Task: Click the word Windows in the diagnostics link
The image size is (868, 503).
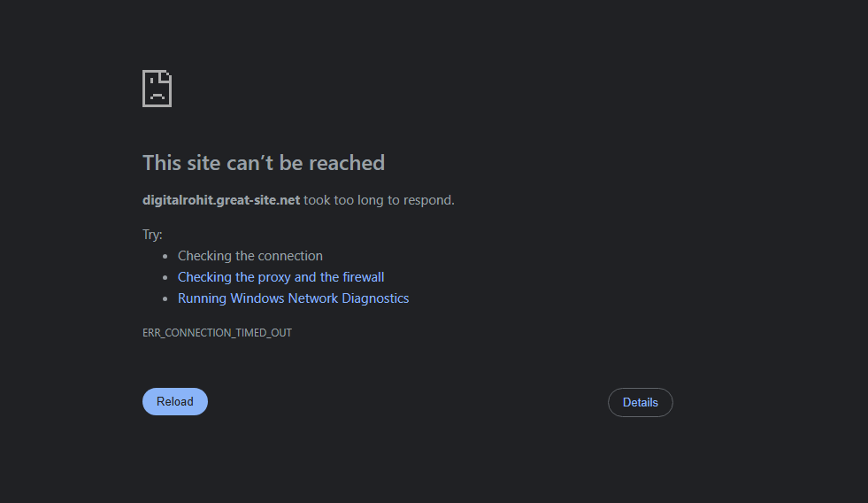Action: click(x=257, y=298)
